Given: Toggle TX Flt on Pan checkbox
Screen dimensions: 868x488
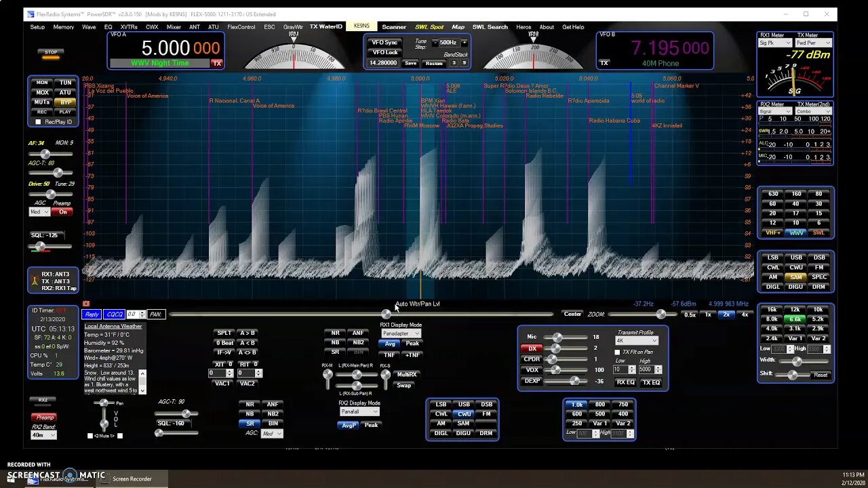Looking at the screenshot, I should 617,352.
